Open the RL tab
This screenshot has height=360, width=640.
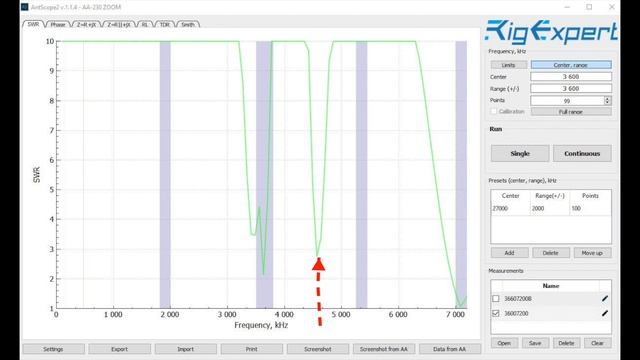click(x=145, y=24)
